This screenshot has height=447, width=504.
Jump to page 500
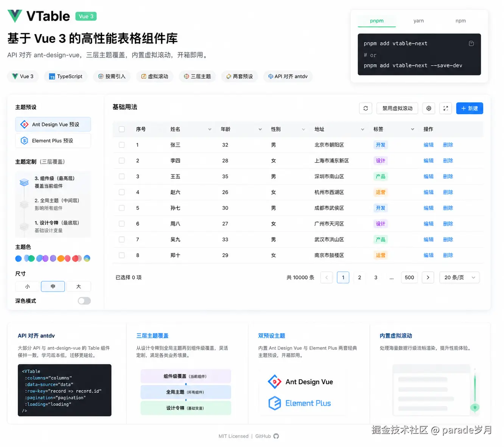point(409,277)
